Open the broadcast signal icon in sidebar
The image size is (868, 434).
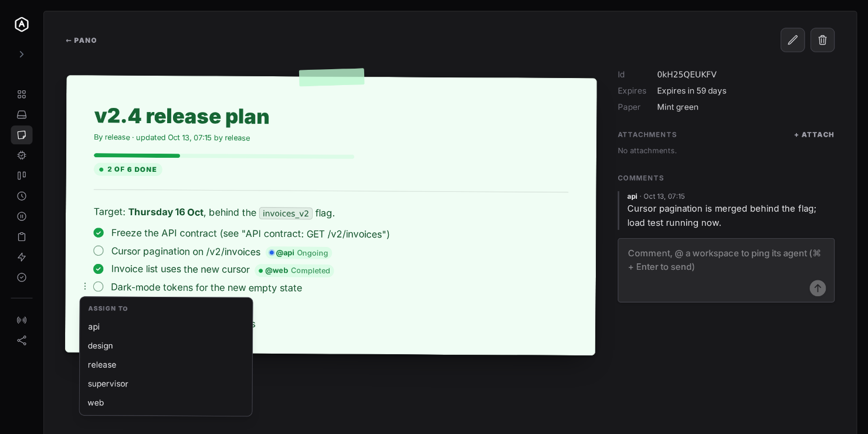pyautogui.click(x=22, y=320)
